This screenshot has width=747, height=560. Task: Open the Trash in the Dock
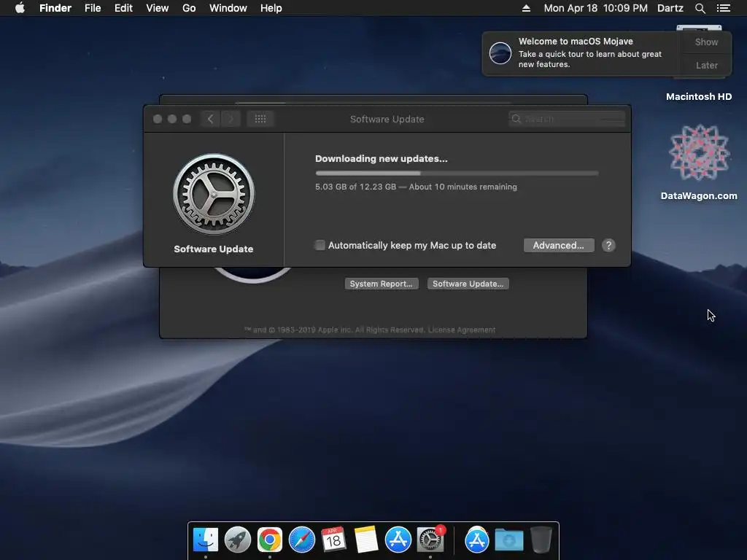541,540
